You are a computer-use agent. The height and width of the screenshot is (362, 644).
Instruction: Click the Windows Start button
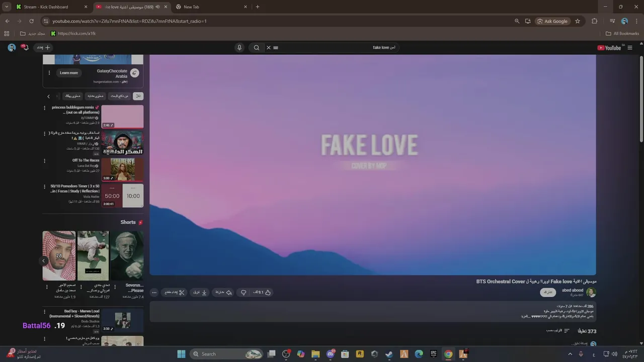(181, 354)
